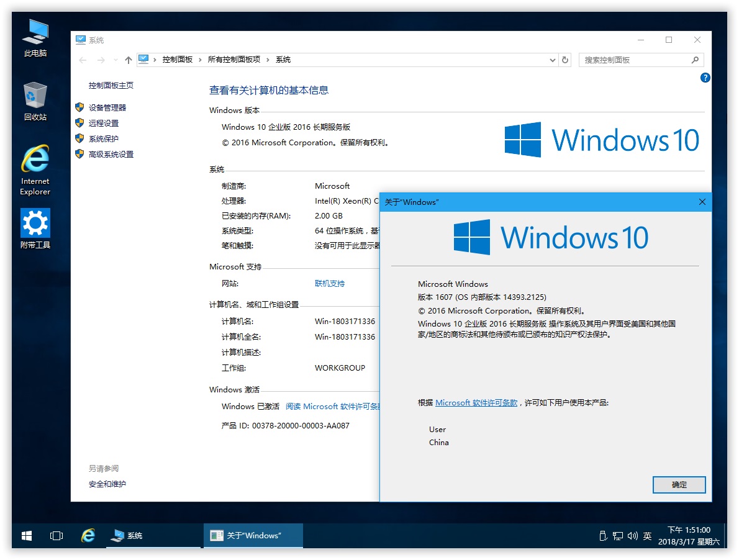The width and height of the screenshot is (739, 560).
Task: Expand the chevron after 所有控制面板项 breadcrumb
Action: pos(268,60)
